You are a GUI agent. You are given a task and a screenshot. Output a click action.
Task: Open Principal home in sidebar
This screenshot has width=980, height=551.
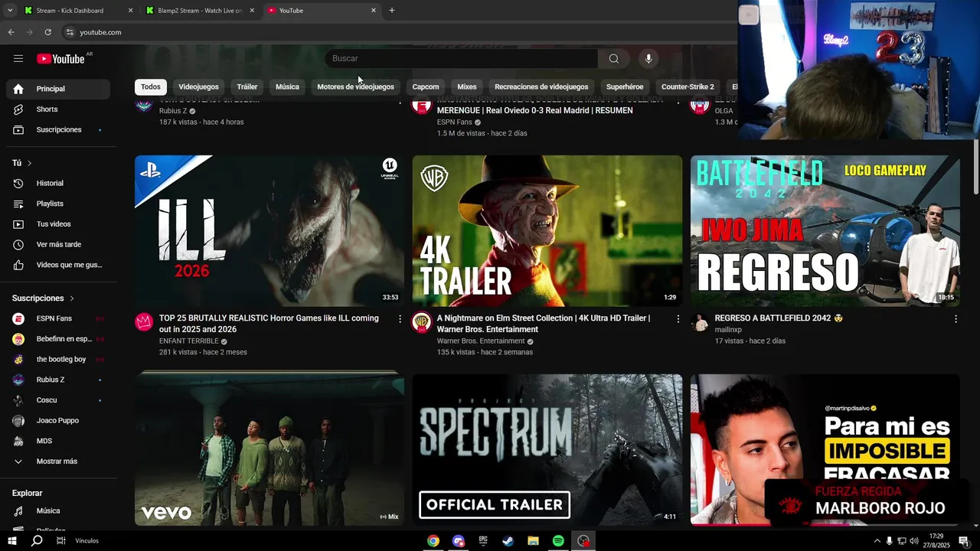[x=58, y=89]
